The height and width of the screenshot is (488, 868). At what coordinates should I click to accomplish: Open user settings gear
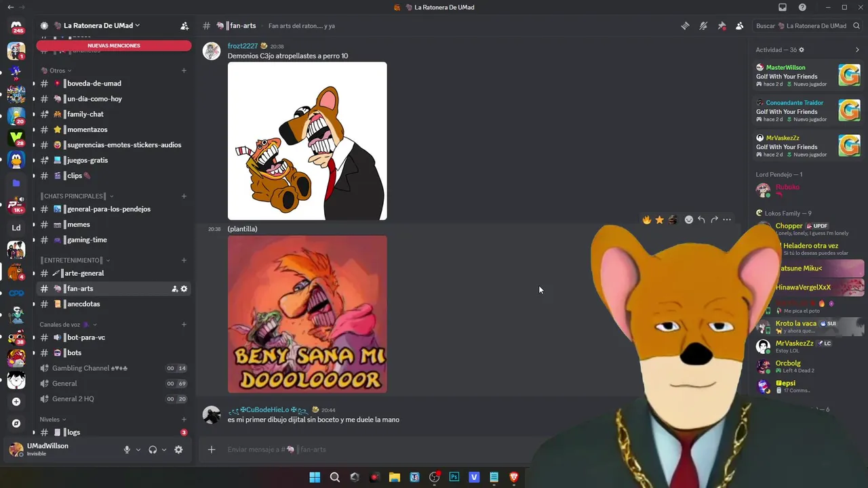[178, 449]
